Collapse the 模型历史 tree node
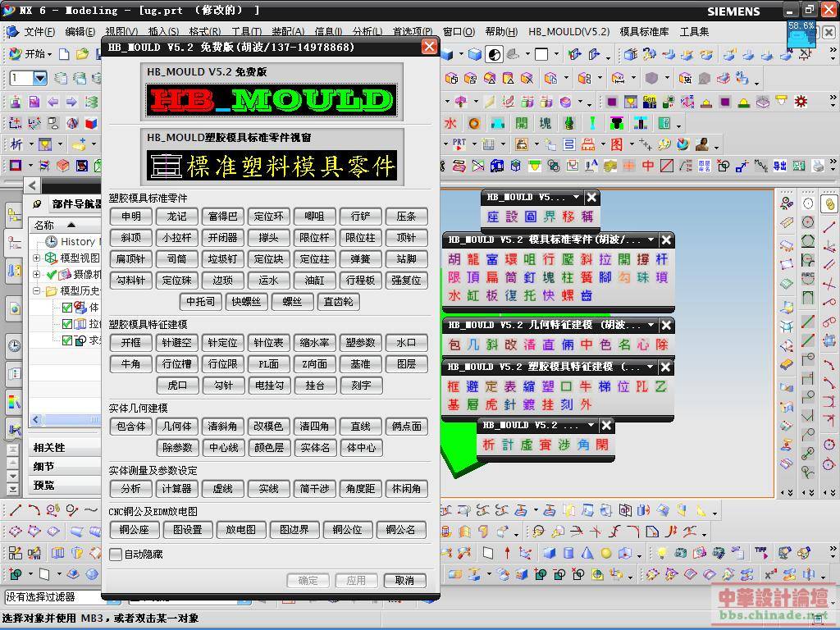The height and width of the screenshot is (630, 840). tap(36, 291)
